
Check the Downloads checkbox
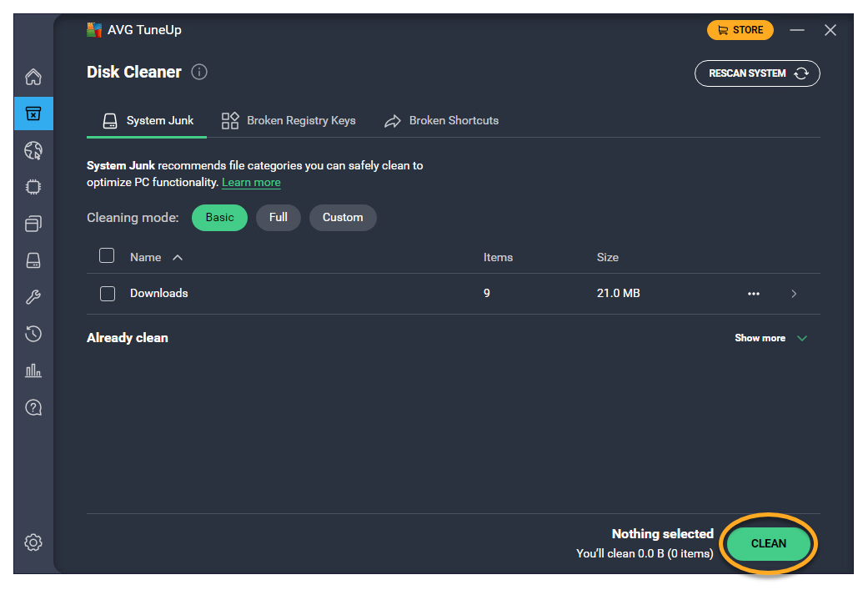pyautogui.click(x=107, y=293)
